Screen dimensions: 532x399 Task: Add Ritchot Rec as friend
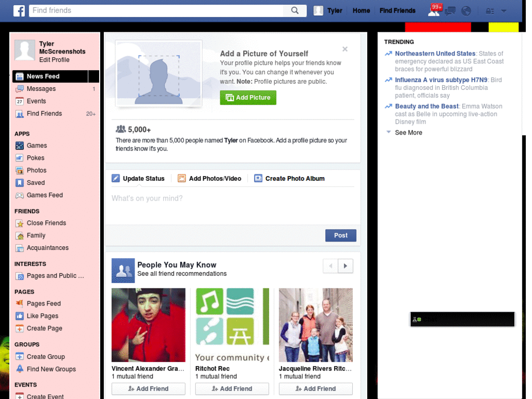232,389
